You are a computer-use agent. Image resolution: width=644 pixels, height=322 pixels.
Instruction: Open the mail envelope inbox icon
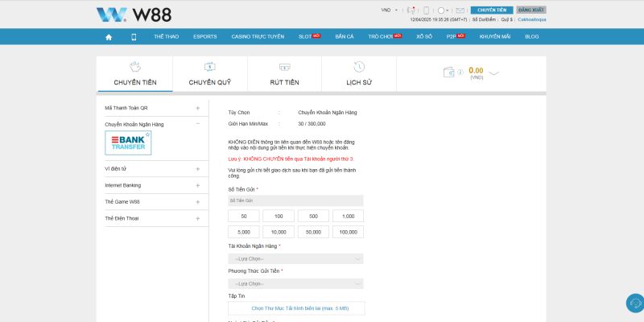[x=460, y=10]
